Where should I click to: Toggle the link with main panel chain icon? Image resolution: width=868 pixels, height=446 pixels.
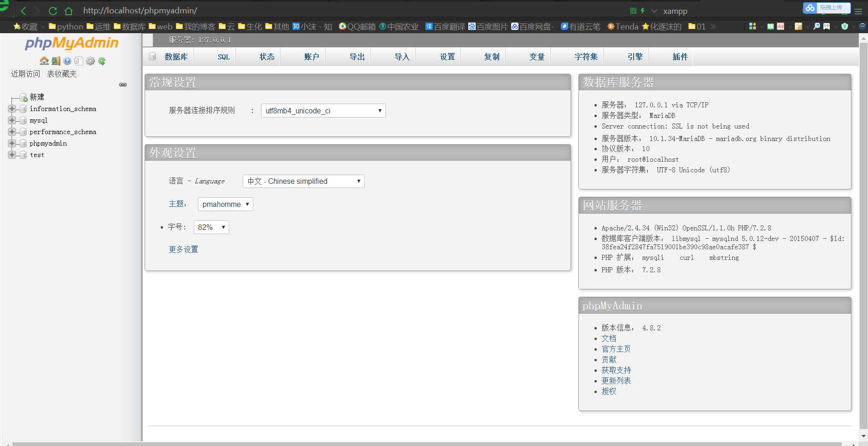coord(123,85)
